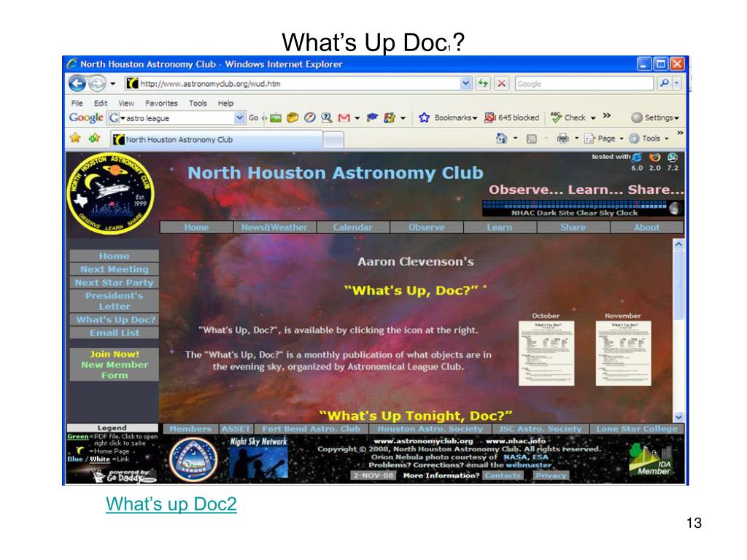Open the November What's Up Doc thumbnail
Screen dimensions: 747x560
point(623,353)
